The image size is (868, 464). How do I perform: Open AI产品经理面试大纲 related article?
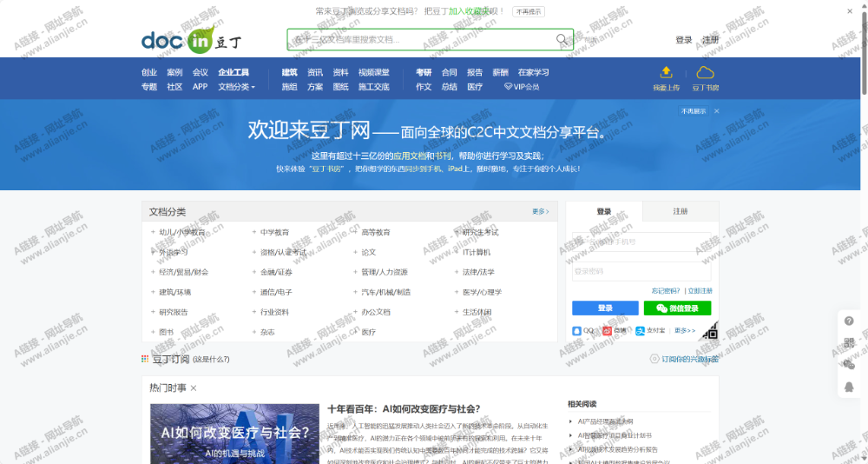[605, 421]
